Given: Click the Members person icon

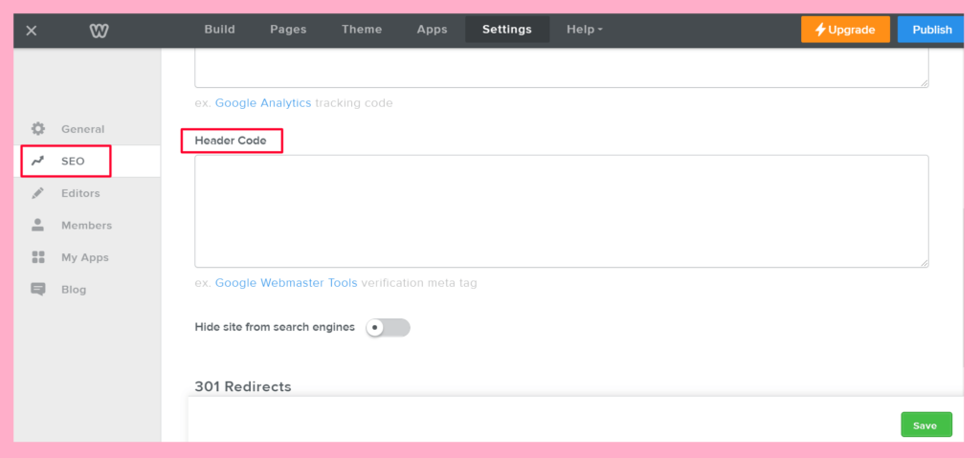Looking at the screenshot, I should 38,225.
